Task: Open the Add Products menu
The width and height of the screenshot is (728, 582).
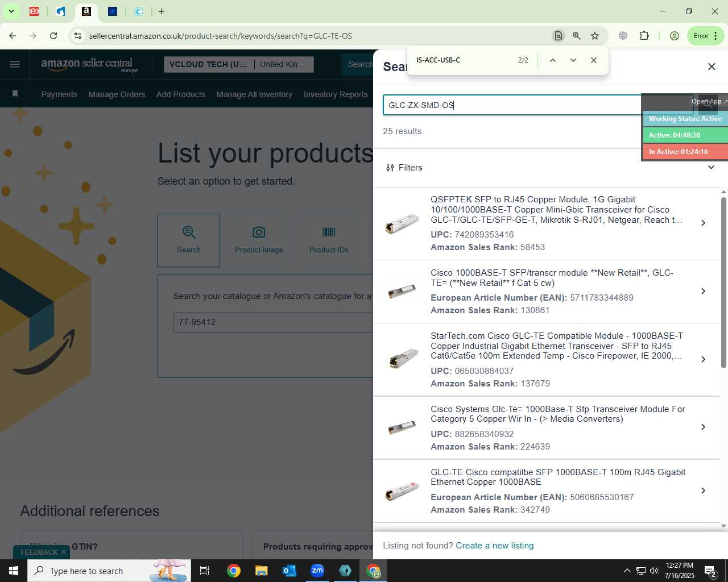Action: coord(181,94)
